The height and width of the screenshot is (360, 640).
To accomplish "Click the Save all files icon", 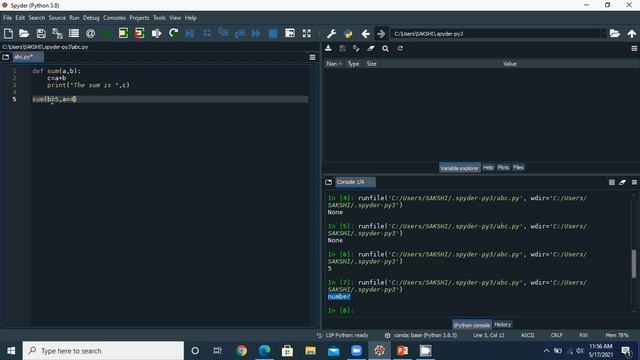I will [x=58, y=33].
